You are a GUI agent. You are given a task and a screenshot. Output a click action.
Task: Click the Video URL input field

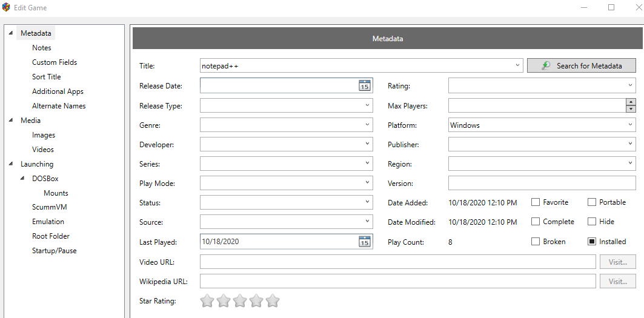pos(397,262)
